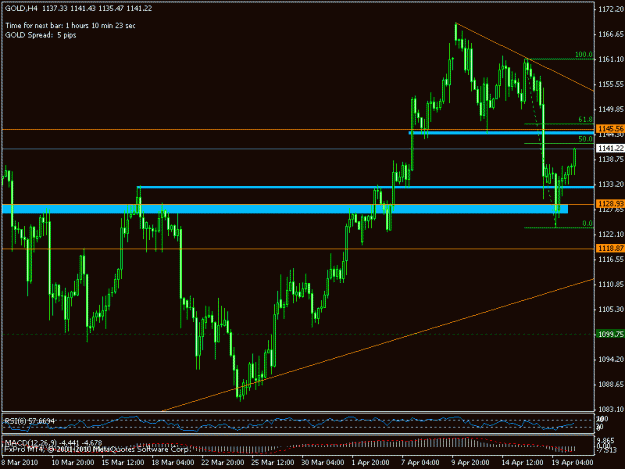
Task: Click the '18 Mar 04:00' date label
Action: [x=173, y=463]
